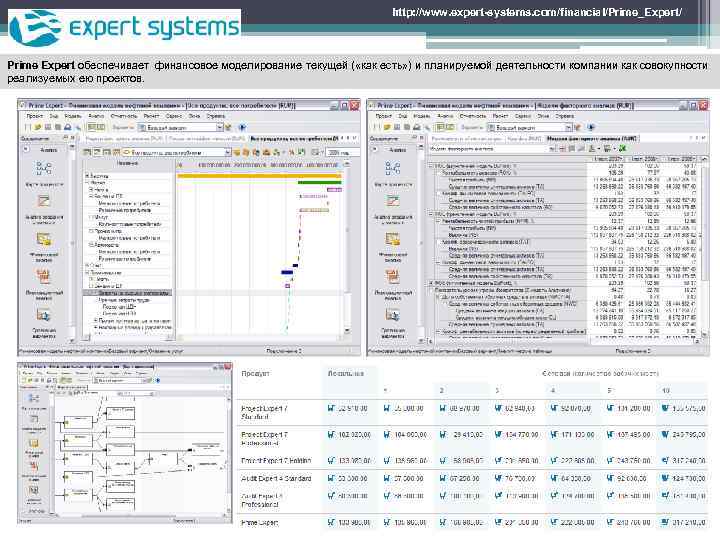Screen dimensions: 720x540
Task: Click the navy blue Gantt bar
Action: coord(287,272)
